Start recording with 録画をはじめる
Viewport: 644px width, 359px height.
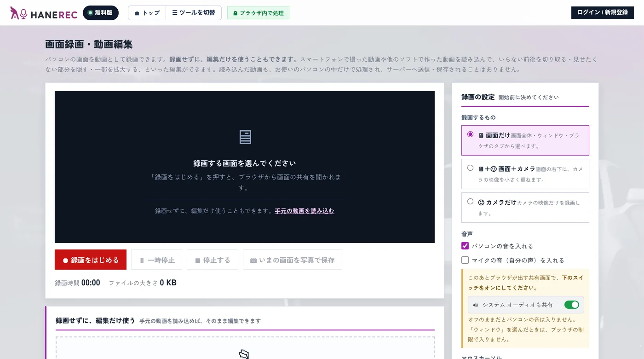(x=91, y=260)
